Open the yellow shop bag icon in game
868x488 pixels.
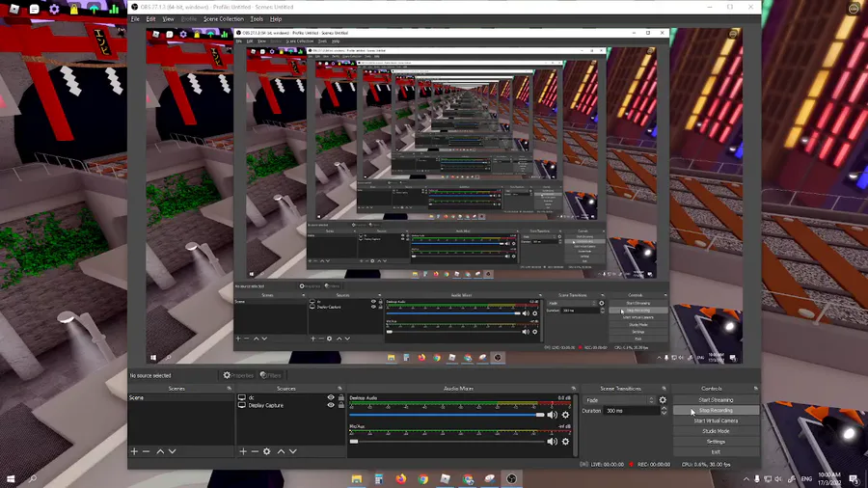[74, 9]
